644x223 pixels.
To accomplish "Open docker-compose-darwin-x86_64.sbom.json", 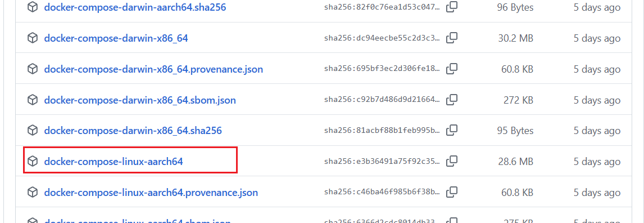I will pyautogui.click(x=139, y=100).
